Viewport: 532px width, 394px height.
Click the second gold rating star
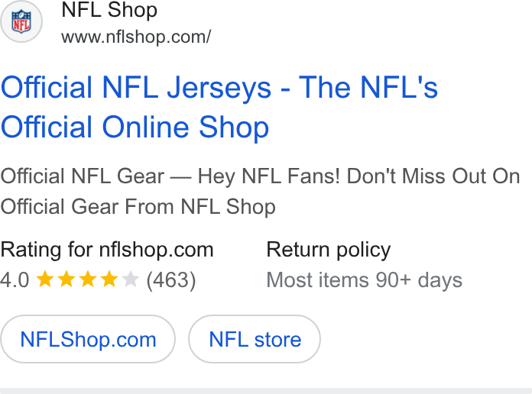click(x=66, y=279)
